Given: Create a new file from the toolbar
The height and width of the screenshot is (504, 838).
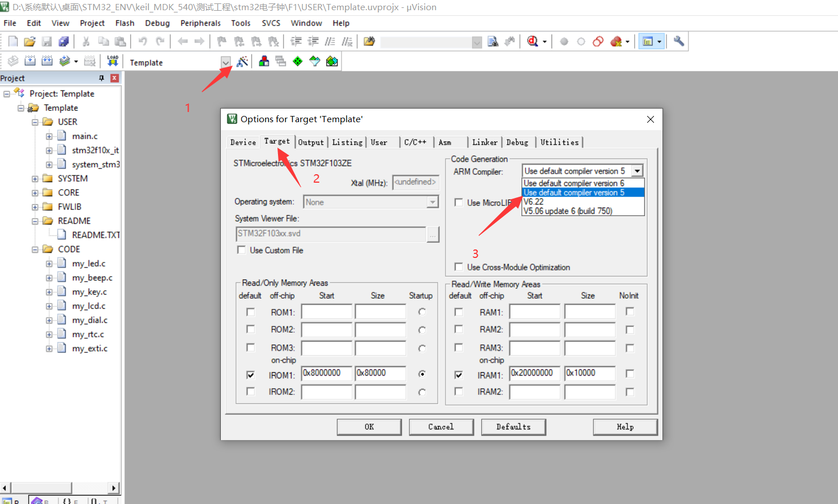Looking at the screenshot, I should coord(13,41).
